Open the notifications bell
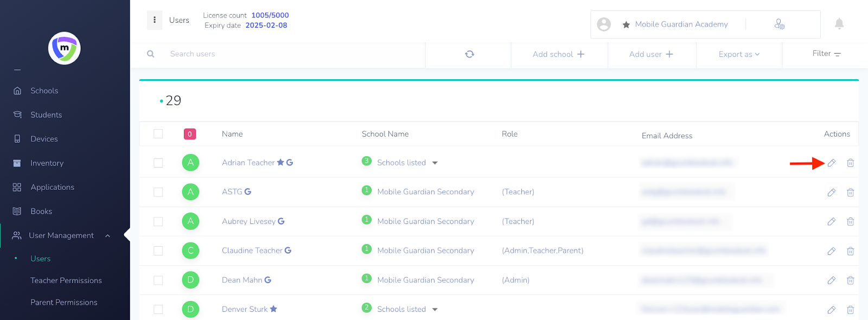The height and width of the screenshot is (320, 868). coord(839,24)
